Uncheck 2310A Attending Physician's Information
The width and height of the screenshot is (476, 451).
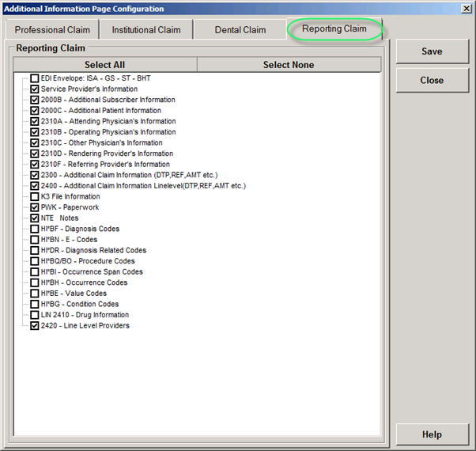35,121
